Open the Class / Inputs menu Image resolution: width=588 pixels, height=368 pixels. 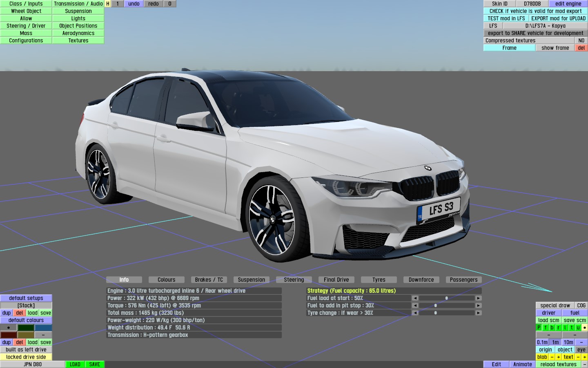point(26,4)
